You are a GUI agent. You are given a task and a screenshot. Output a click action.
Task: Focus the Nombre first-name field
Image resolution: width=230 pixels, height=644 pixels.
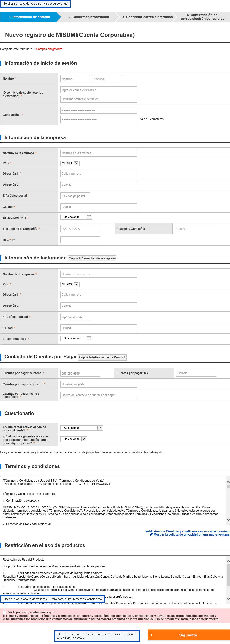(75, 79)
